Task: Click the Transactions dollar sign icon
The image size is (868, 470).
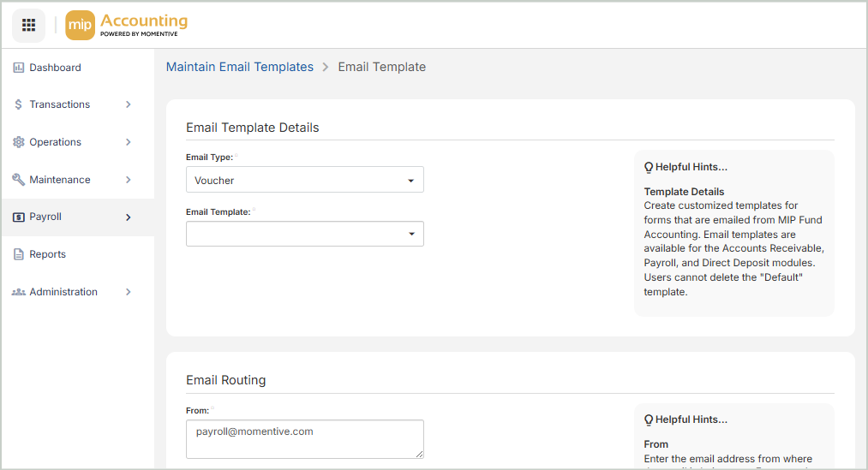Action: [19, 104]
